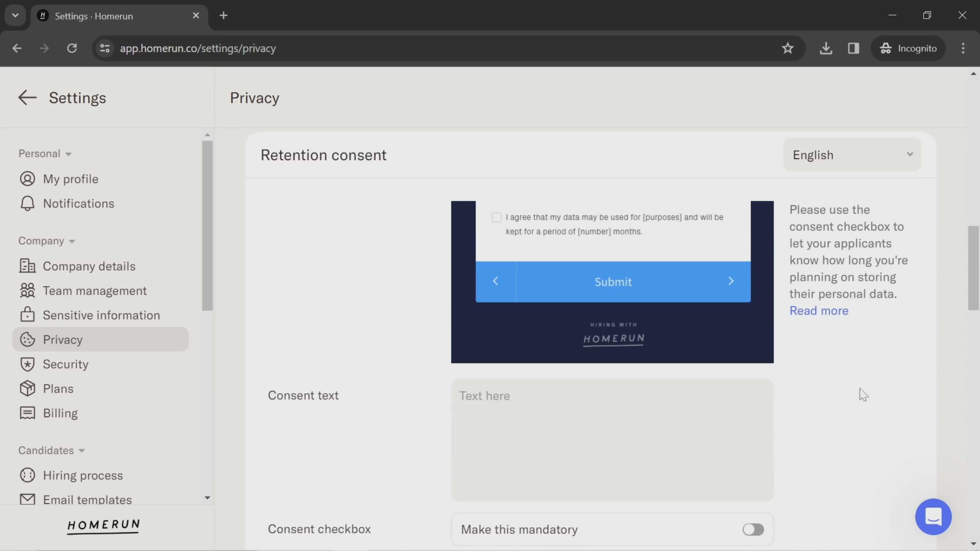The width and height of the screenshot is (980, 551).
Task: Click next arrow in Submit preview
Action: pyautogui.click(x=731, y=281)
